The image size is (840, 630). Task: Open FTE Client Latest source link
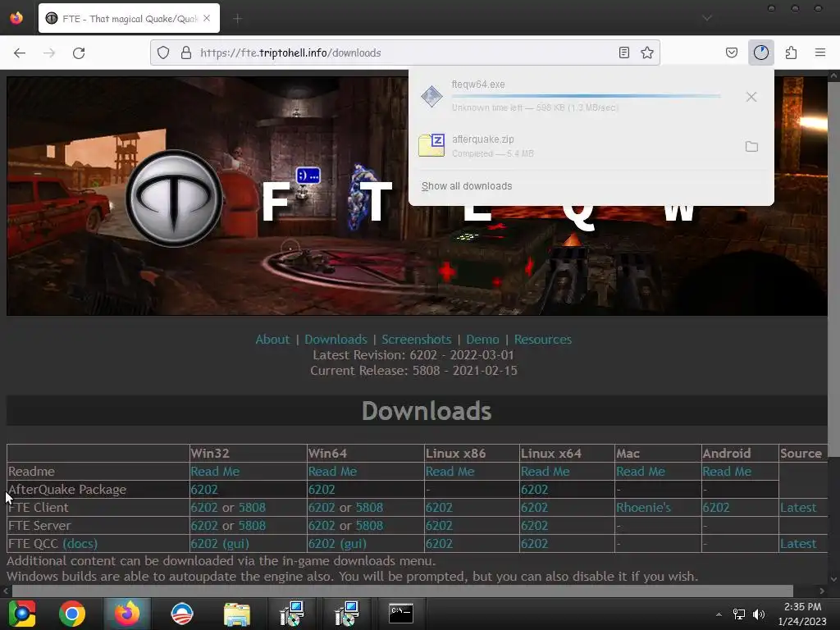point(798,507)
